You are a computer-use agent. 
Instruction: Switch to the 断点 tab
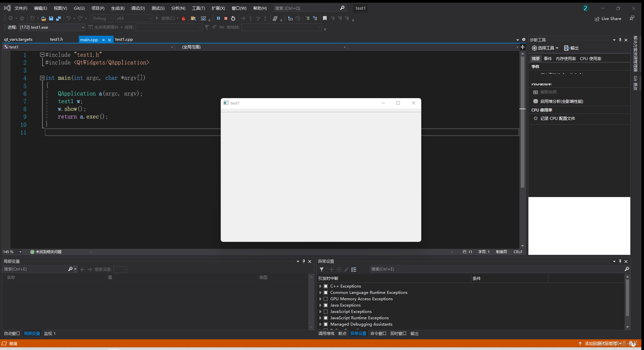[x=342, y=334]
